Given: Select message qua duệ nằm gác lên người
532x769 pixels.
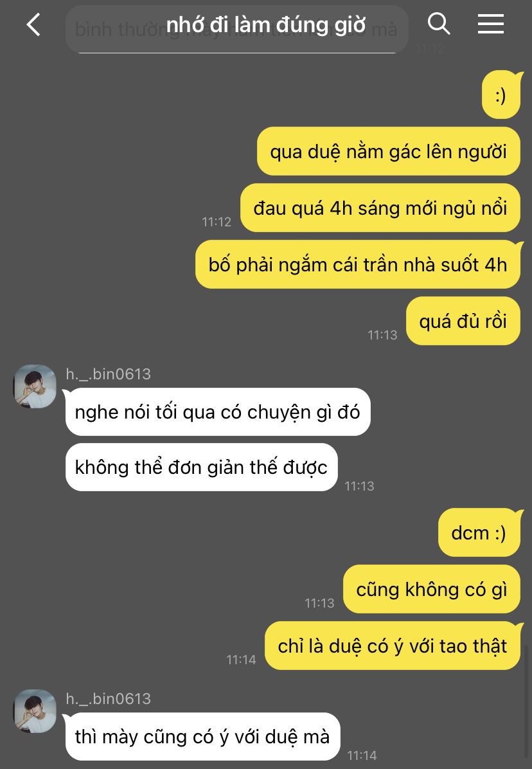Looking at the screenshot, I should (389, 152).
